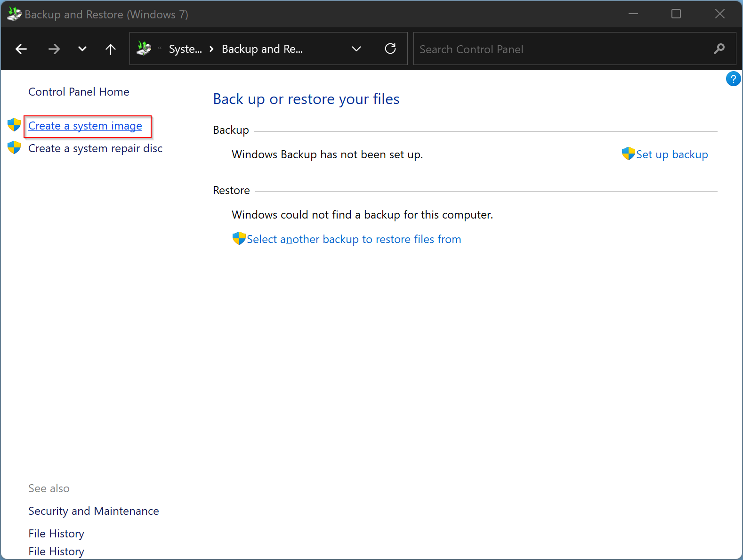Minimize the Backup and Restore window
743x560 pixels.
point(633,14)
